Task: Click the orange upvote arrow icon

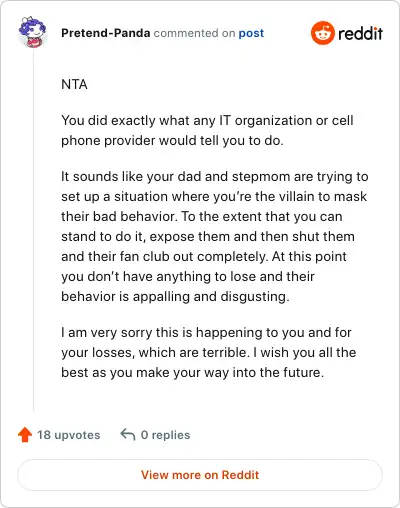Action: point(25,435)
